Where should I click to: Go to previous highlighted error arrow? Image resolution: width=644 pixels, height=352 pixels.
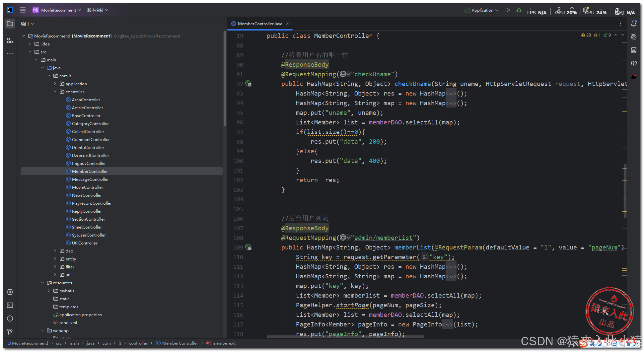point(616,35)
